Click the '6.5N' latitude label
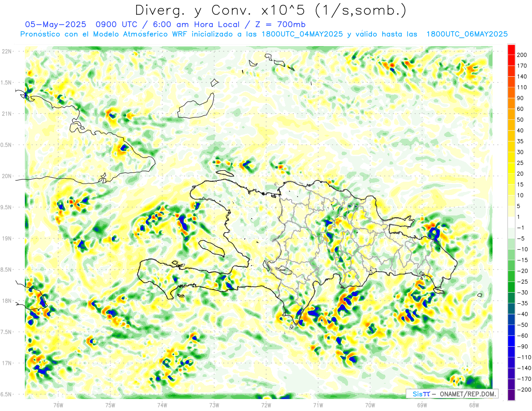Viewport: 532px width, 411px height. click(7, 395)
